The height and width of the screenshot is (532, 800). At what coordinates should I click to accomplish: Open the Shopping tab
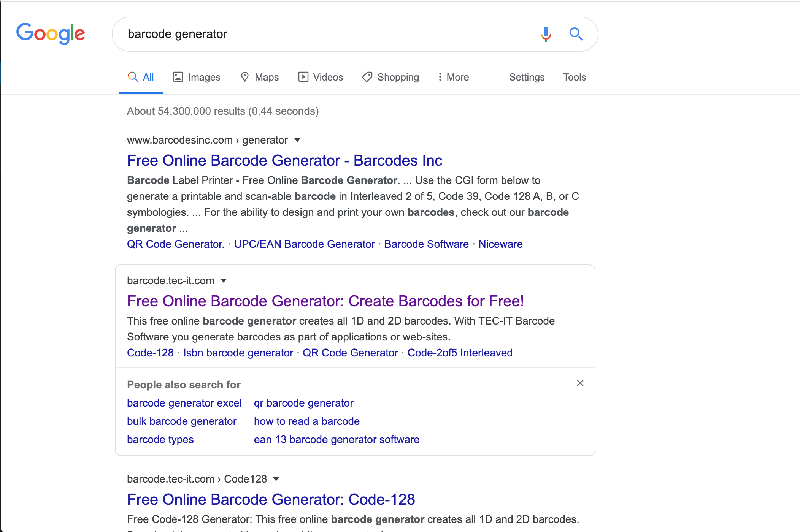[x=390, y=77]
